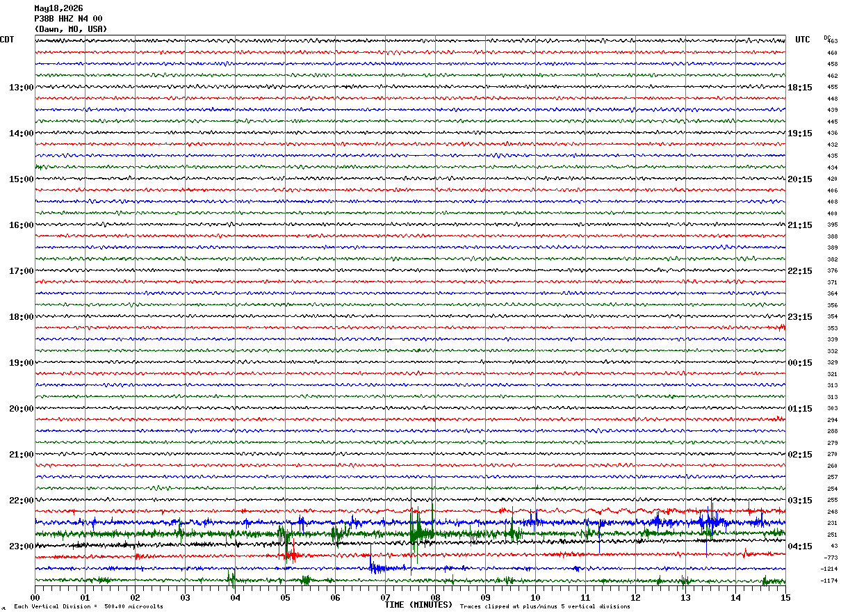Click the 07 minute tick label
Viewport: 841px width, 616px height.
point(385,597)
